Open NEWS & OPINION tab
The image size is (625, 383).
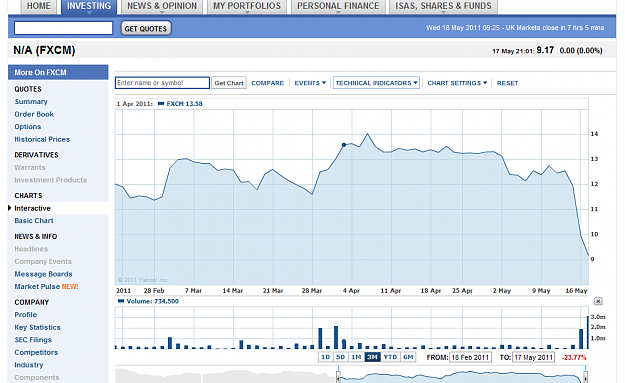(162, 6)
